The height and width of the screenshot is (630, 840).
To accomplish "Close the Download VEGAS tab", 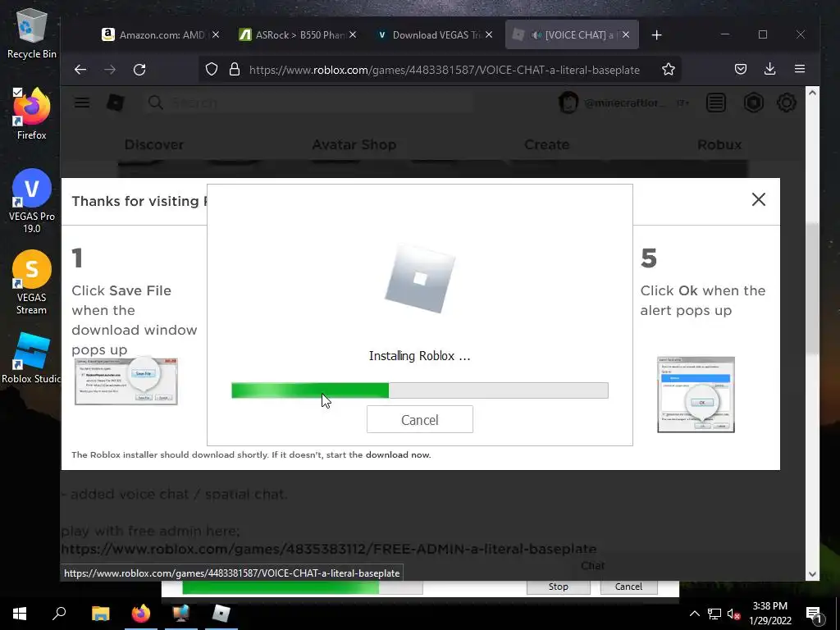I will click(x=489, y=34).
